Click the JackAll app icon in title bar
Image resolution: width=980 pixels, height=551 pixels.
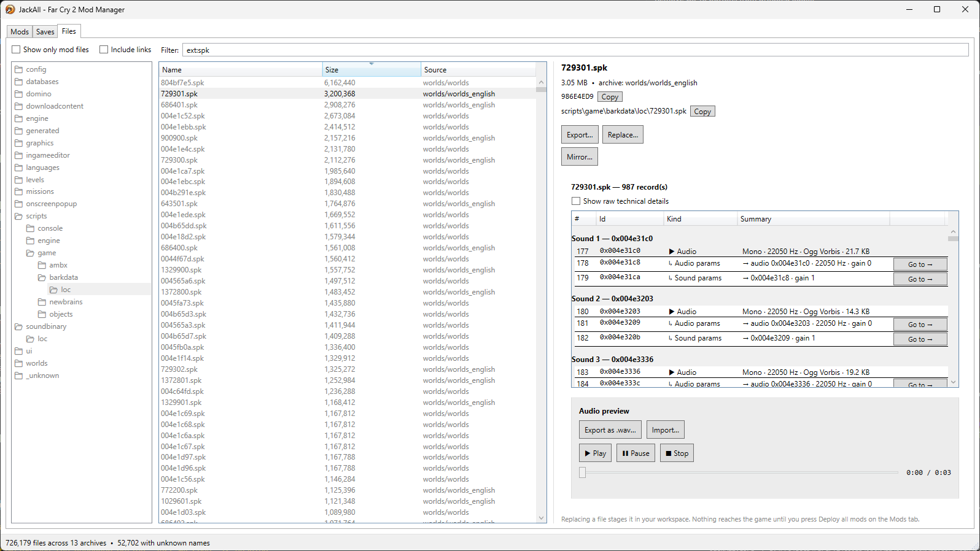[x=10, y=9]
